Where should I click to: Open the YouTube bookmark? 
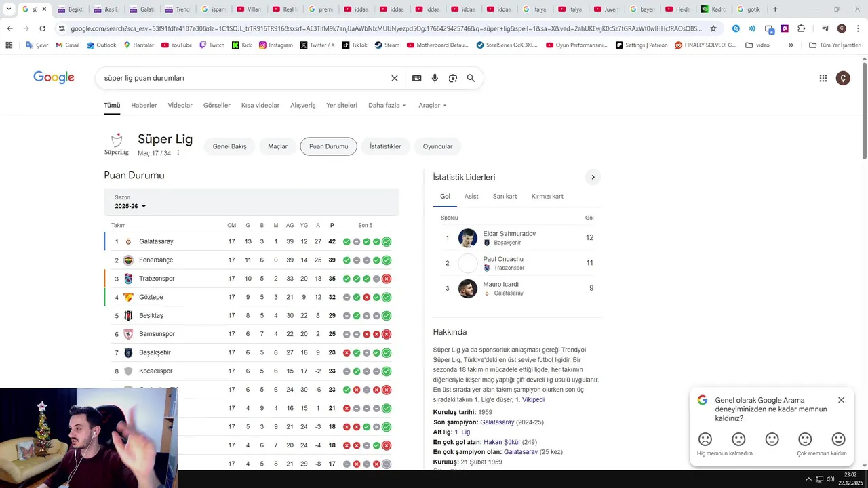[x=176, y=45]
